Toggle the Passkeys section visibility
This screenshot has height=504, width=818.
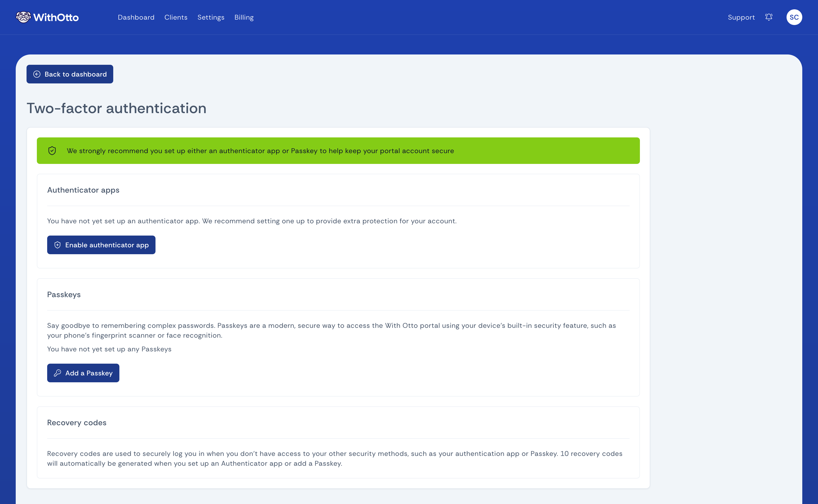[64, 294]
